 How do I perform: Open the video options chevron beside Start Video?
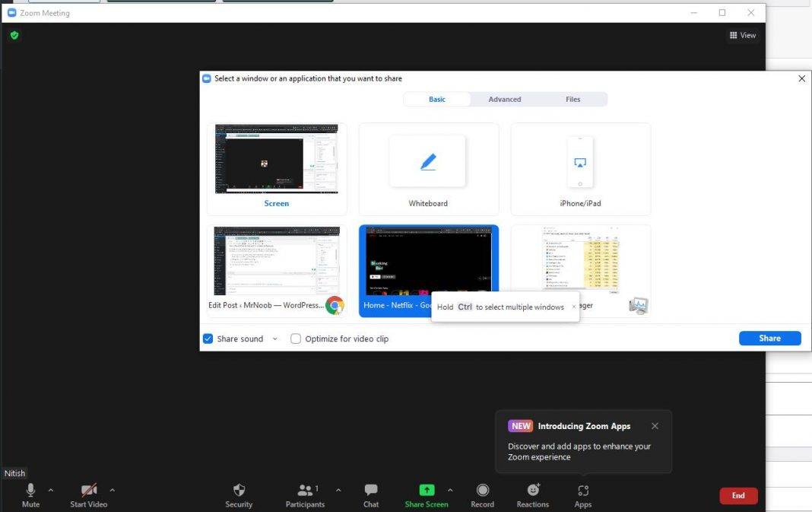pos(113,490)
